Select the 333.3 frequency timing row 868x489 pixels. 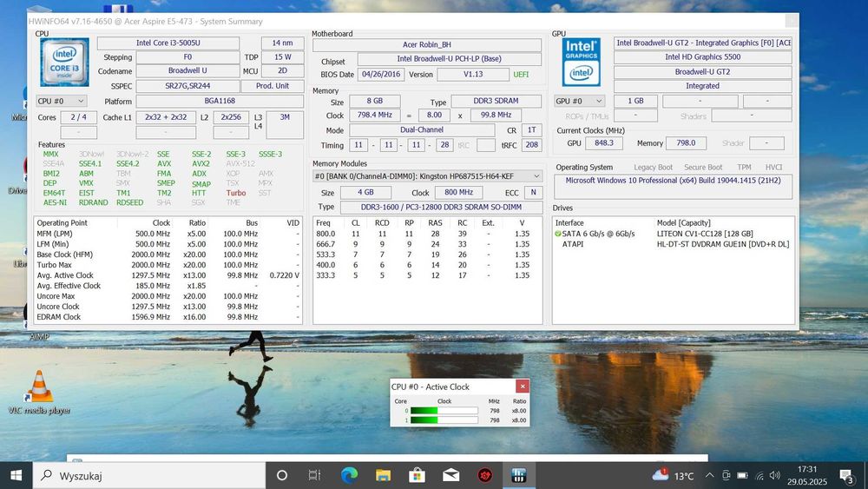click(426, 275)
